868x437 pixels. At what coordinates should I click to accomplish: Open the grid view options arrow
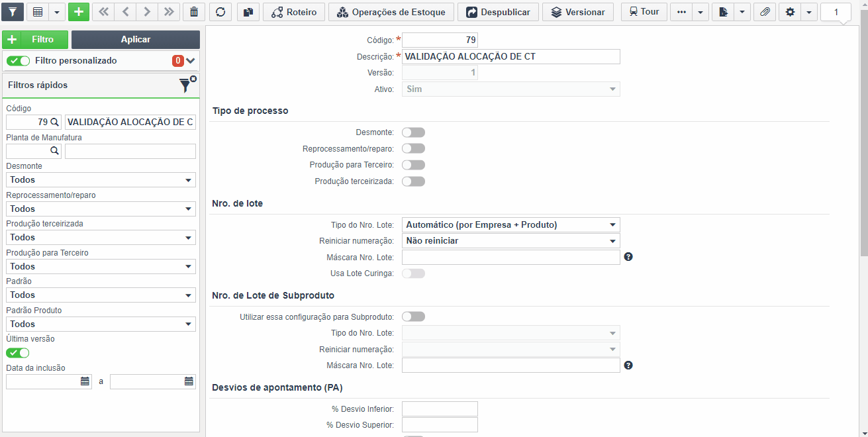click(57, 12)
